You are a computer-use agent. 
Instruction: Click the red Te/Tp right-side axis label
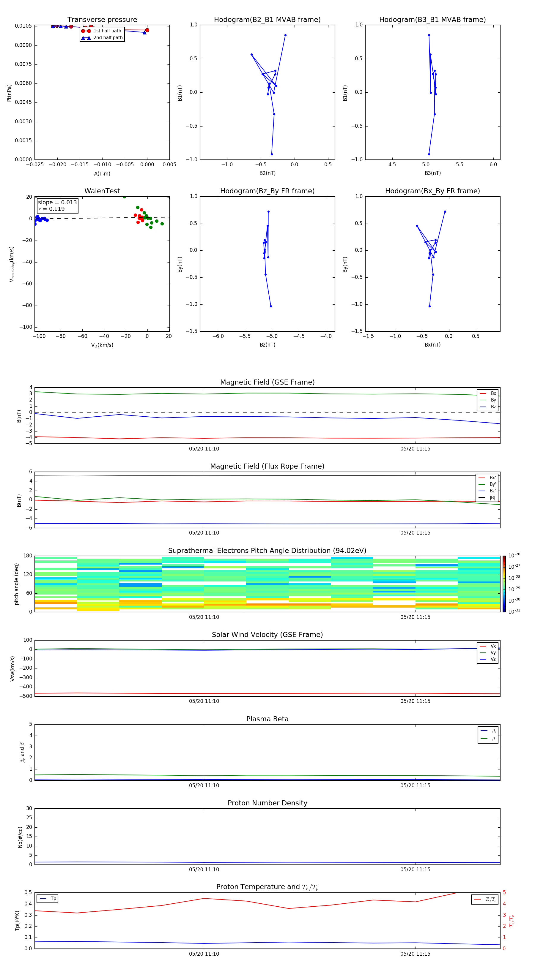pyautogui.click(x=512, y=921)
